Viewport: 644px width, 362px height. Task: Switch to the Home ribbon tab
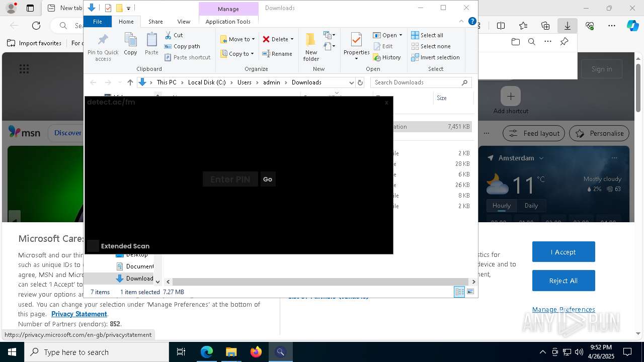coord(126,22)
